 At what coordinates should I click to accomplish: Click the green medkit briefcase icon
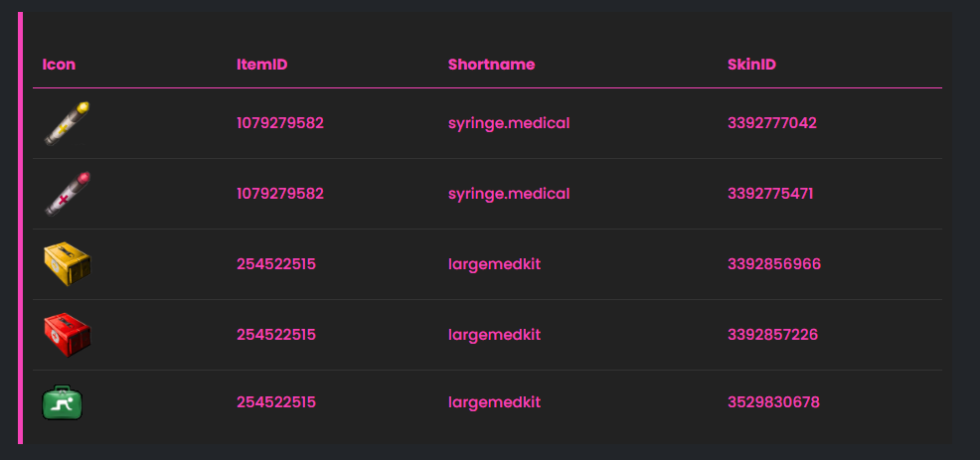click(63, 402)
